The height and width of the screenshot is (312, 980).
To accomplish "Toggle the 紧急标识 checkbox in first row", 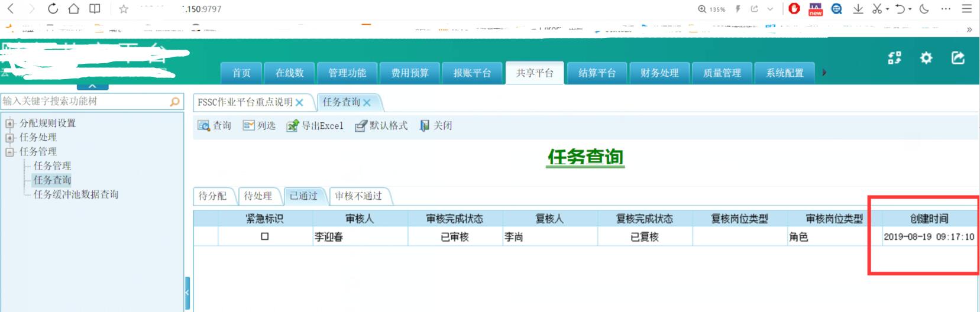I will [x=265, y=236].
